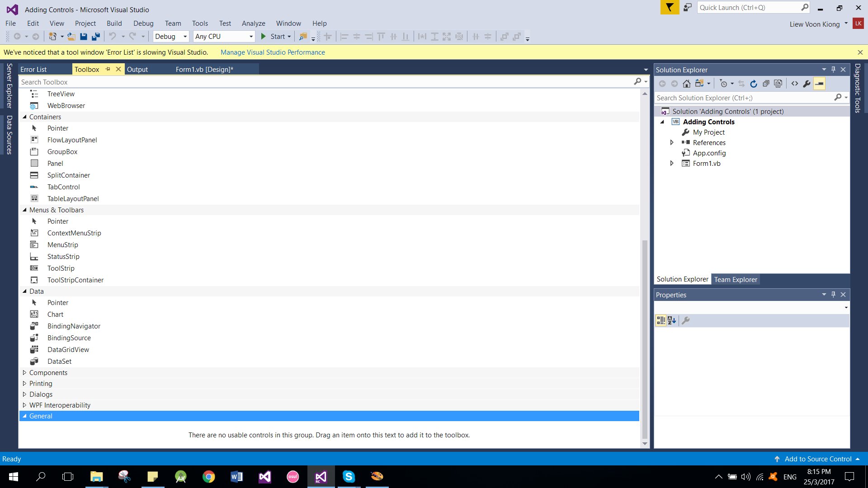868x488 pixels.
Task: Expand the Dialogs toolbox group
Action: click(x=24, y=394)
